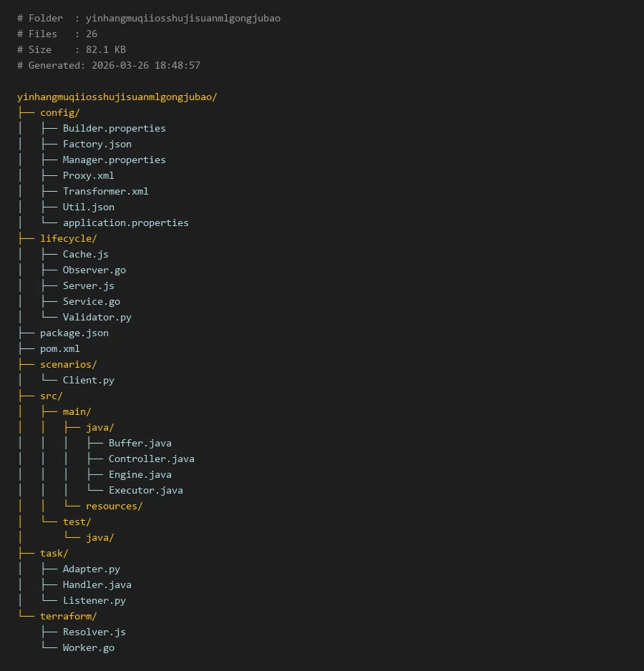Open Observer.go in lifecycle
The image size is (644, 671).
[94, 270]
